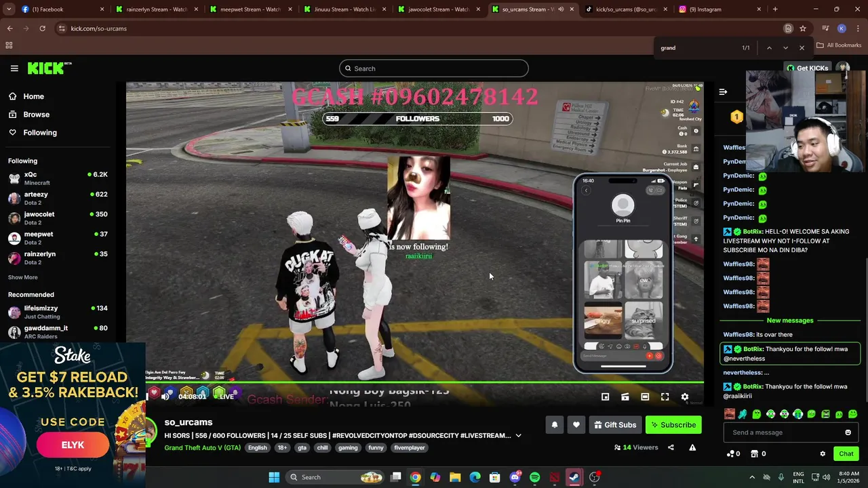Show hidden system tray icons chevron

pyautogui.click(x=751, y=477)
